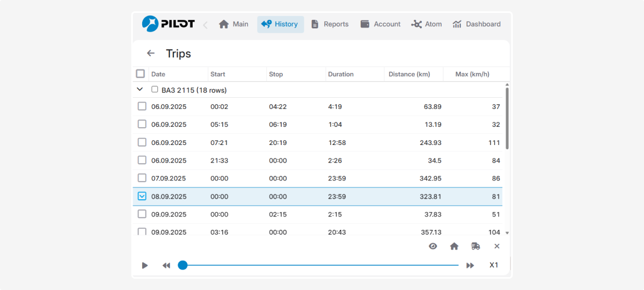Image resolution: width=644 pixels, height=290 pixels.
Task: Close the trips panel with X icon
Action: coord(497,246)
